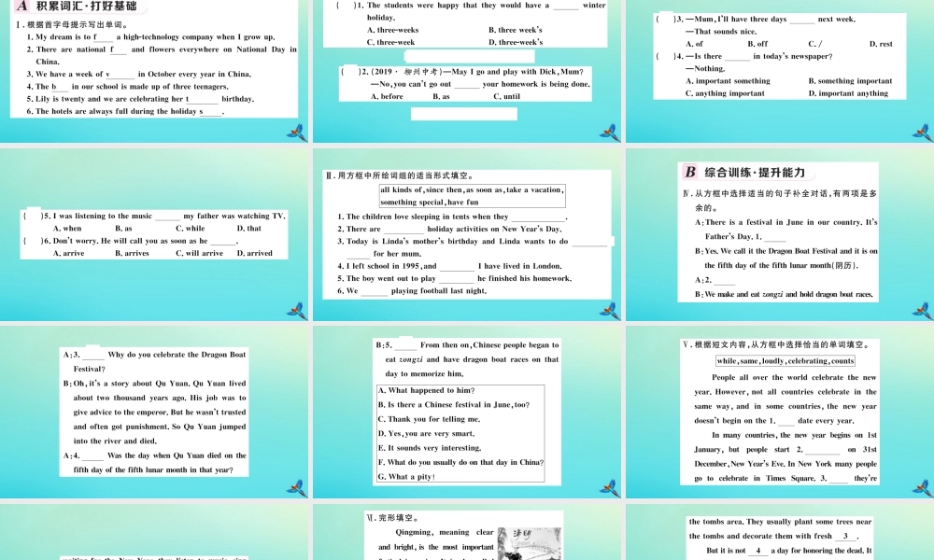This screenshot has width=934, height=560.
Task: Select answer option 'B. something important'
Action: click(850, 81)
